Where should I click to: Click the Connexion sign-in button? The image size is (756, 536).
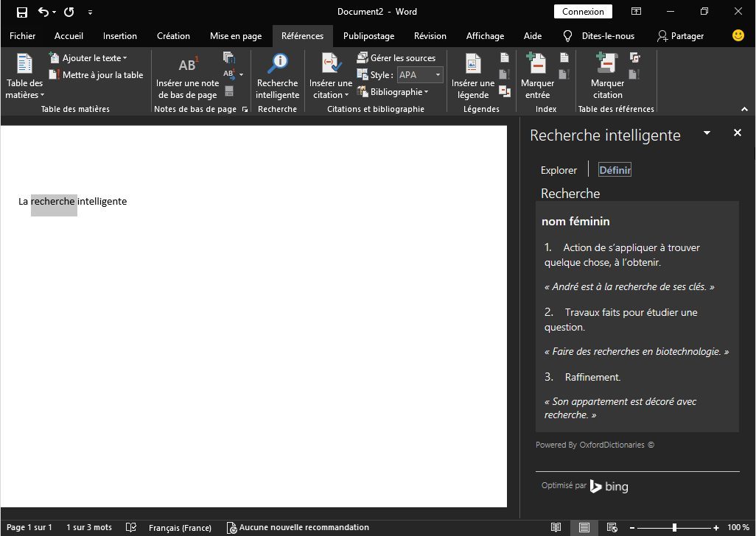583,12
